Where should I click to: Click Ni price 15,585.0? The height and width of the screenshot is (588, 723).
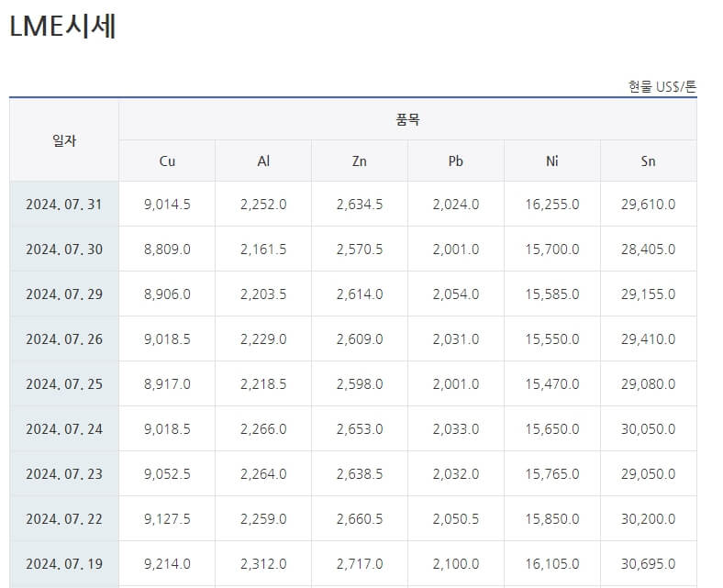coord(552,294)
